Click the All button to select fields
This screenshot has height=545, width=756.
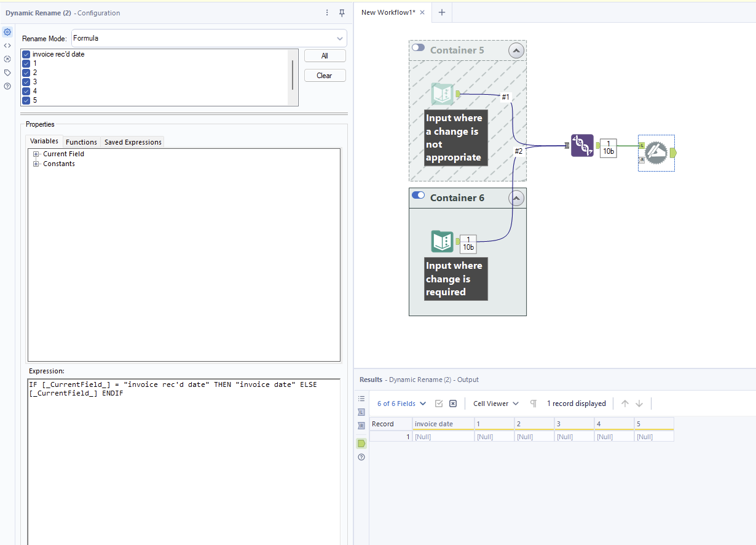325,55
